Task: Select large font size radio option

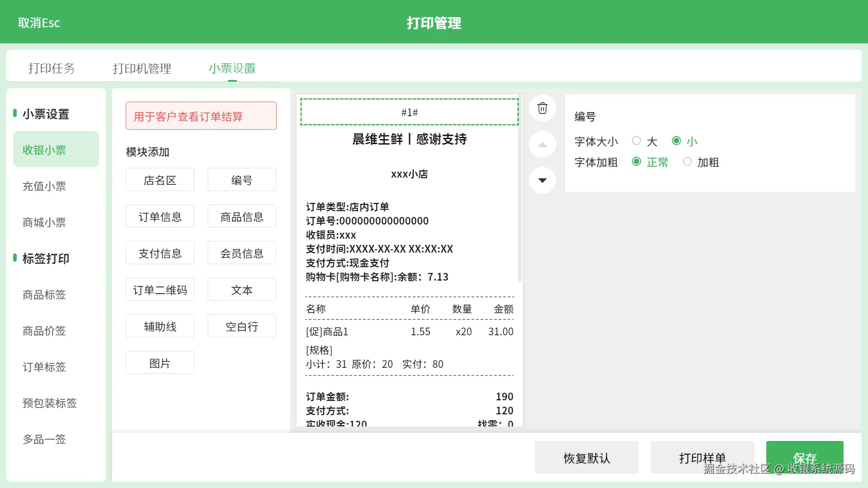Action: click(637, 141)
